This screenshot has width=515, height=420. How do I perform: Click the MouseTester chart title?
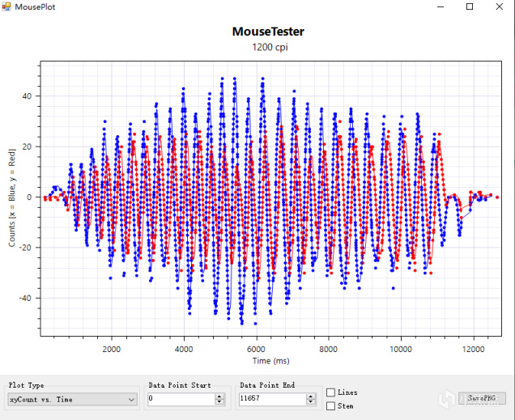(x=268, y=32)
